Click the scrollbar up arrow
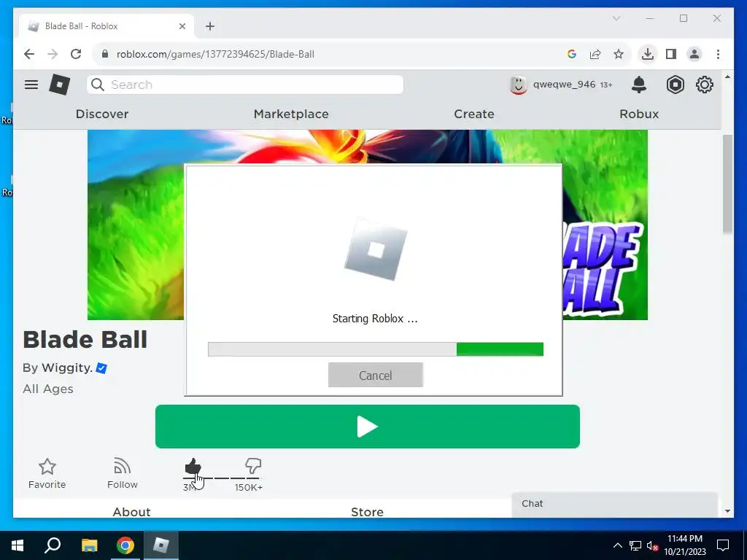Viewport: 747px width, 560px height. [727, 77]
